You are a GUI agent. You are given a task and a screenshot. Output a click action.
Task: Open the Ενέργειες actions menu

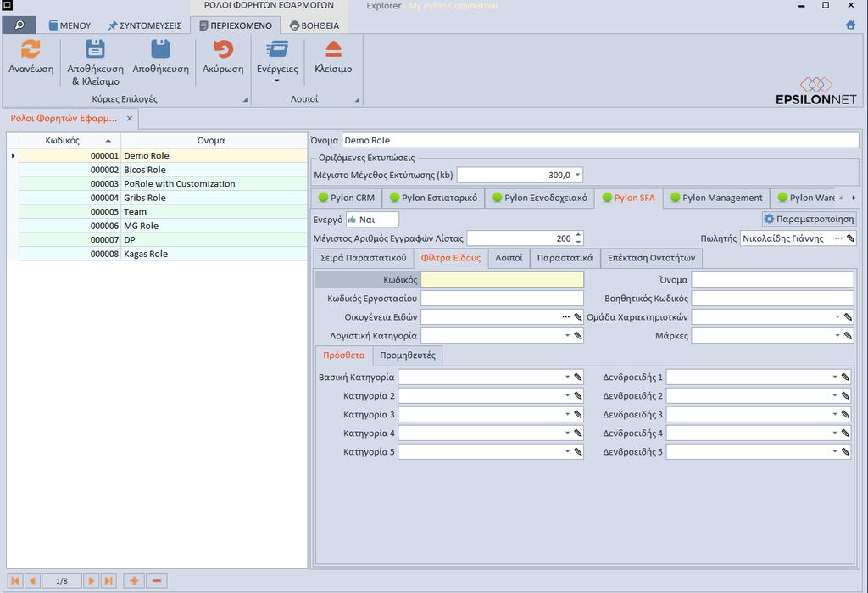(x=277, y=61)
